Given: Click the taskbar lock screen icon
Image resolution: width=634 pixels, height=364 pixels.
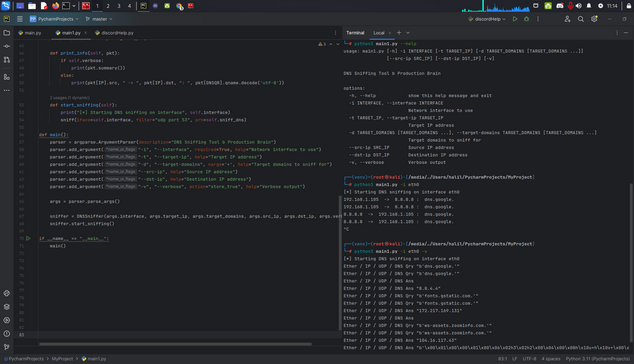Looking at the screenshot, I should pos(629,6).
